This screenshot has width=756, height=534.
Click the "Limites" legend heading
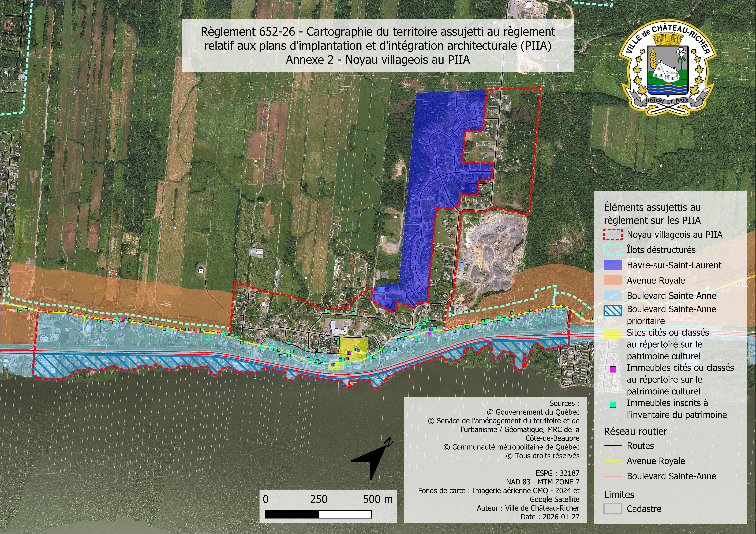click(x=619, y=494)
